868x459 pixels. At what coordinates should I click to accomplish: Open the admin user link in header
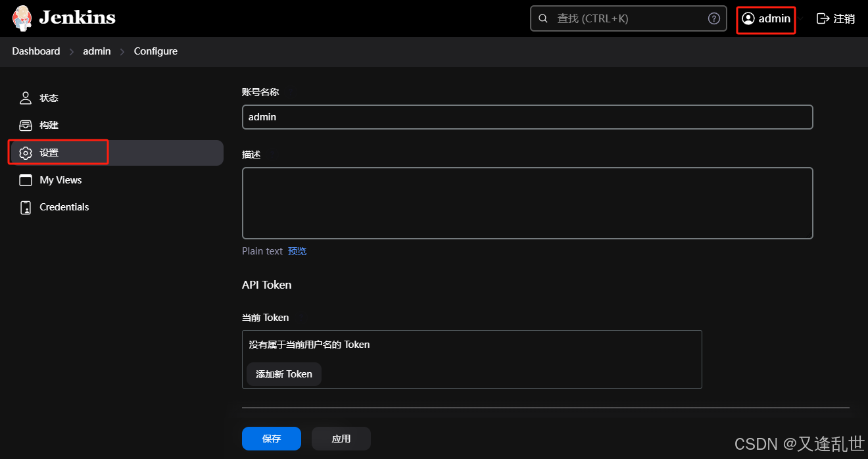(x=766, y=18)
